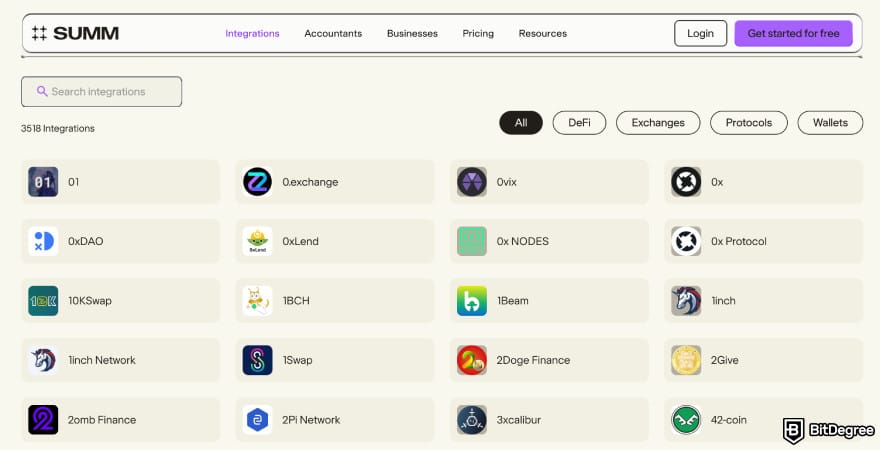The height and width of the screenshot is (450, 880).
Task: Click the 1Beam name text
Action: point(512,301)
